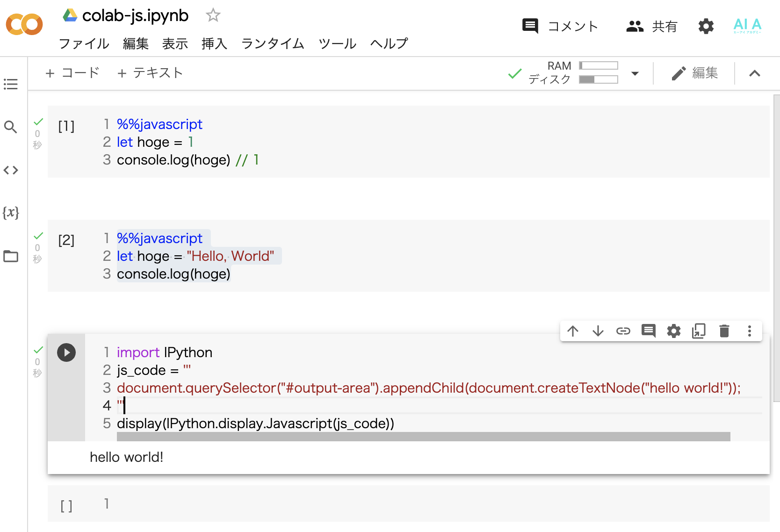Share the notebook via 共有
Screen dimensions: 780x532
click(651, 26)
